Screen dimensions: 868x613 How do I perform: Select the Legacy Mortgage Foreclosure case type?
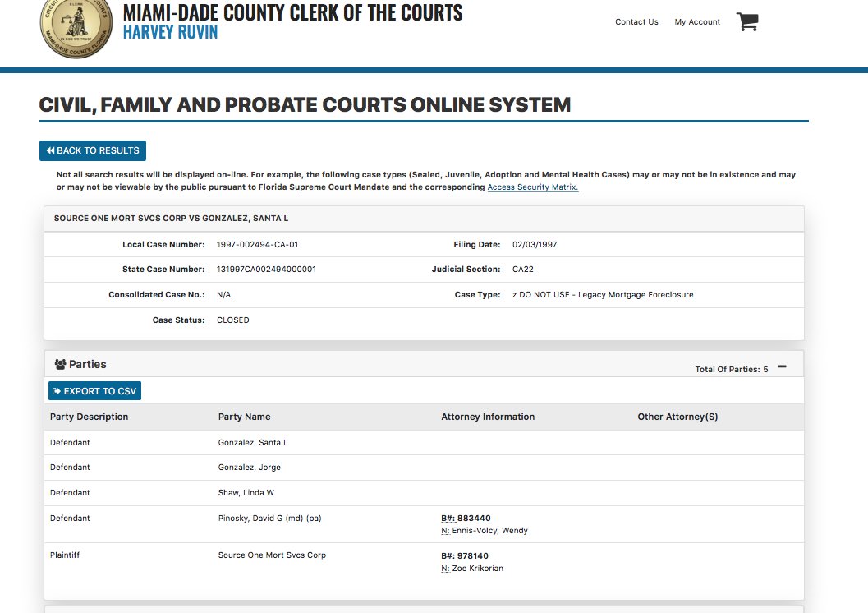(x=603, y=295)
